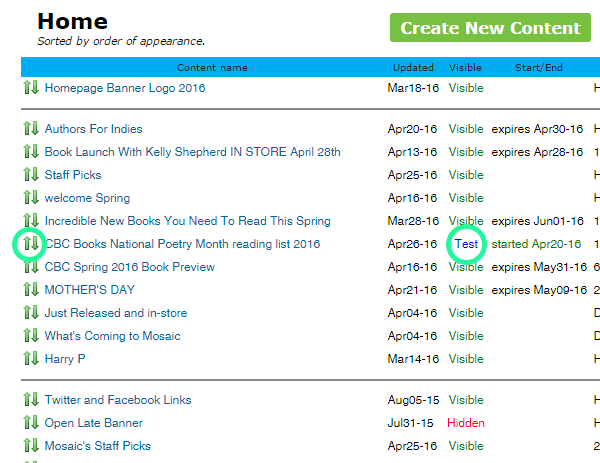This screenshot has height=463, width=600.
Task: Move MOTHER'S DAY item up
Action: 26,290
